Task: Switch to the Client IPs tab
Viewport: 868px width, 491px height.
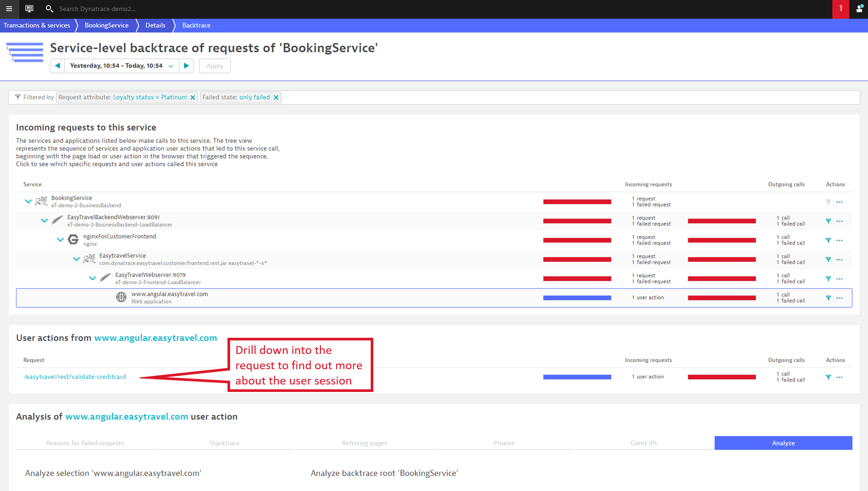Action: (644, 443)
